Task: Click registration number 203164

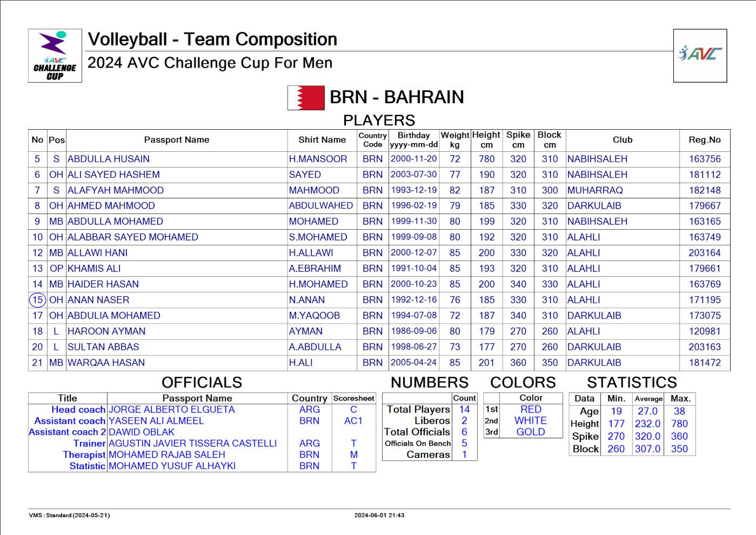Action: click(705, 253)
